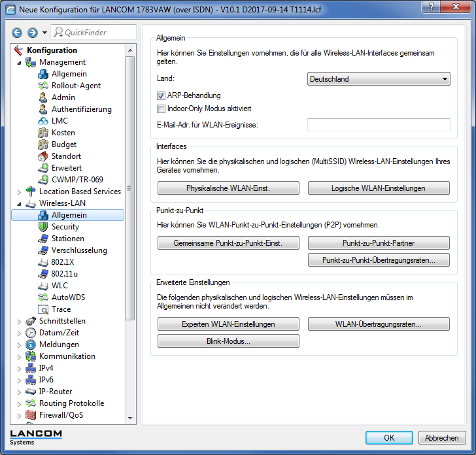Select the Security shield icon in the tree
Screen dimensions: 476x455
[43, 227]
